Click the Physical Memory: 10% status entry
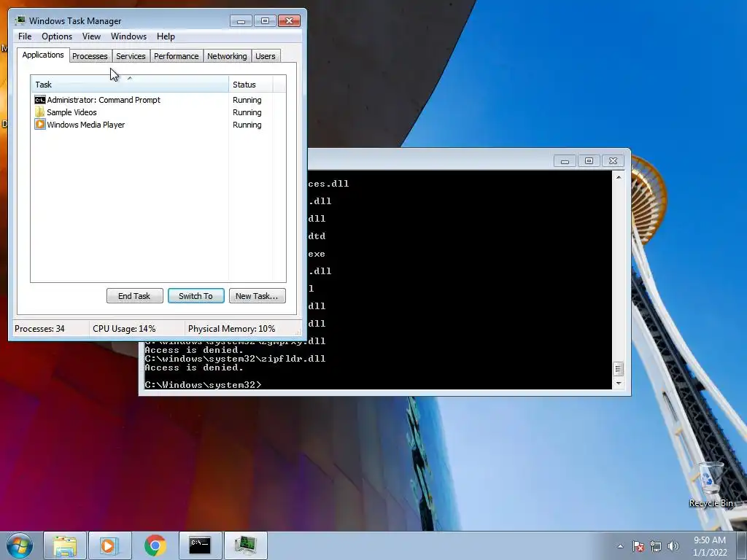Image resolution: width=747 pixels, height=560 pixels. [x=231, y=329]
